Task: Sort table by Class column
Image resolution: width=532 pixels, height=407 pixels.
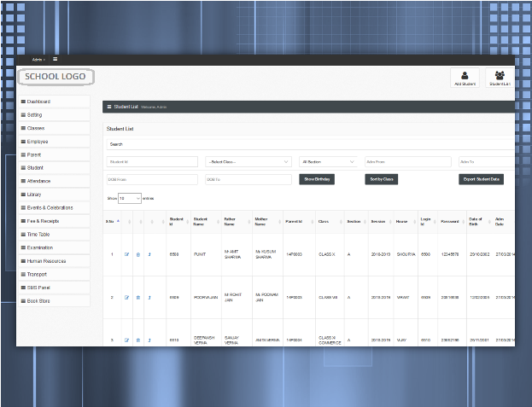Action: coord(330,222)
